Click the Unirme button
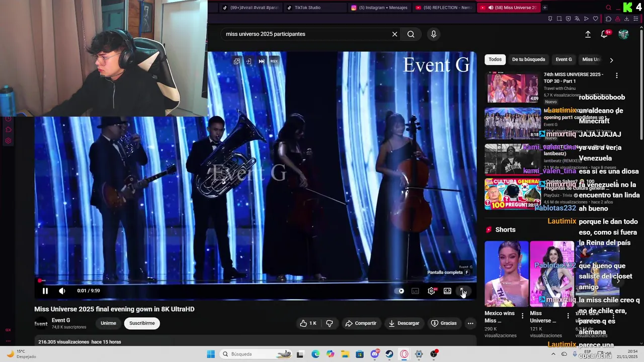 [x=108, y=323]
